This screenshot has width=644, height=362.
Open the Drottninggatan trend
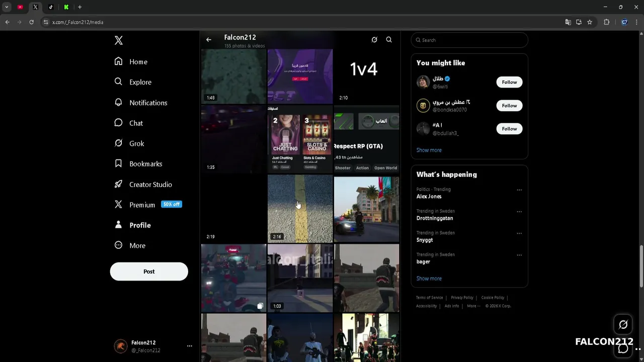pos(435,218)
